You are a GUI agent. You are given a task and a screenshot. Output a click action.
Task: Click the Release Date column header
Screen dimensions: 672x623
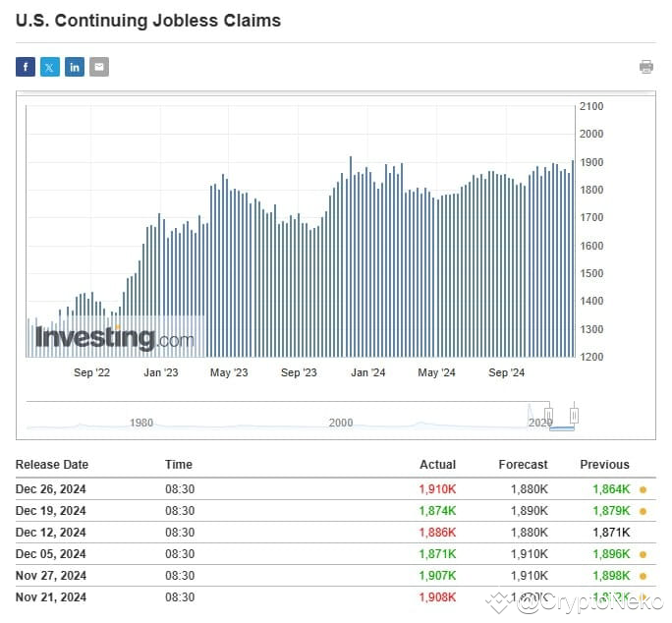coord(52,465)
